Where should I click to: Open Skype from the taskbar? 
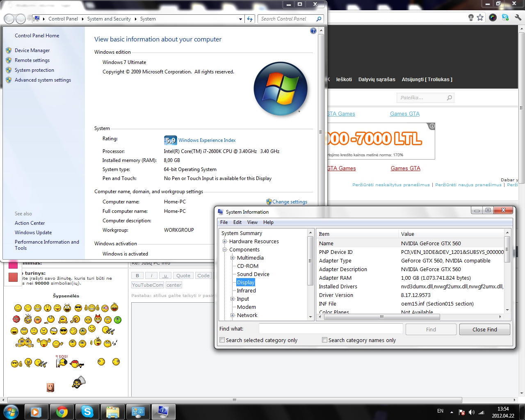[x=87, y=412]
